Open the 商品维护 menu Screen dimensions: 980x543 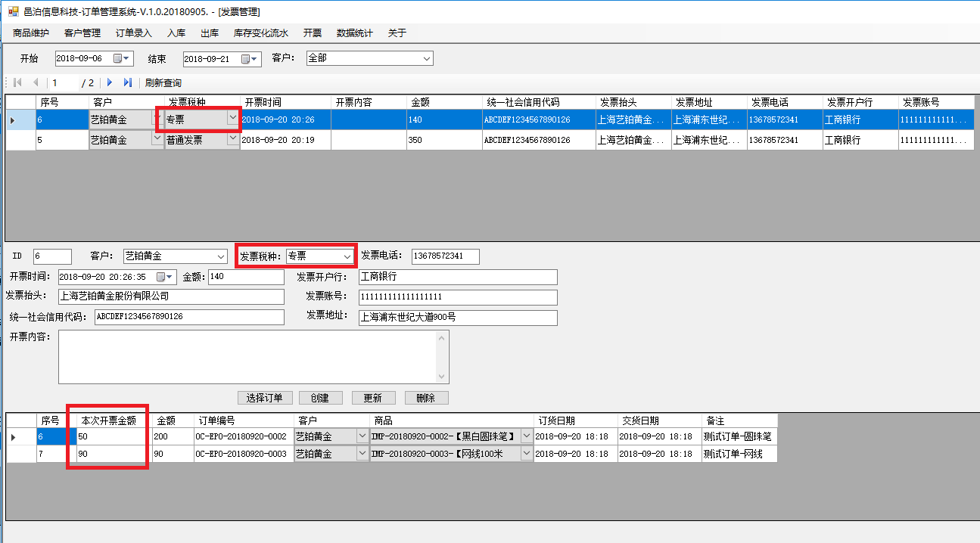31,33
